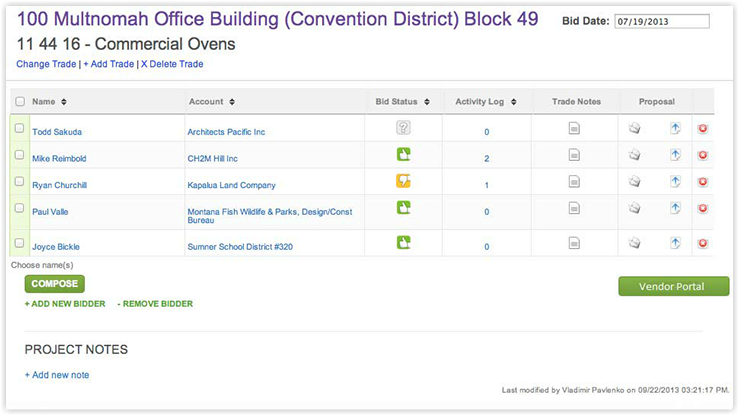Sort by Account column sort arrows
Viewport: 747px width, 415px height.
tap(232, 102)
